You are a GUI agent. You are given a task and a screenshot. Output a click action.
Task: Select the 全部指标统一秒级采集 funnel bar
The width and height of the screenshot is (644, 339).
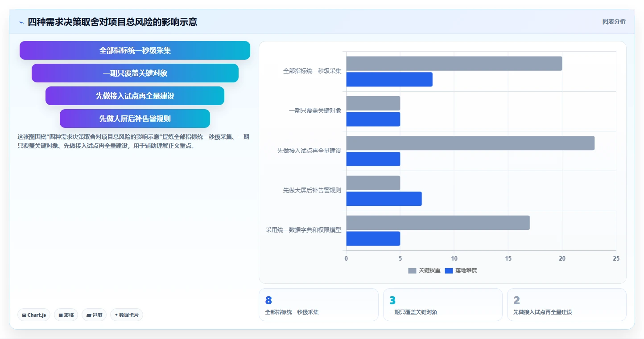pos(135,50)
